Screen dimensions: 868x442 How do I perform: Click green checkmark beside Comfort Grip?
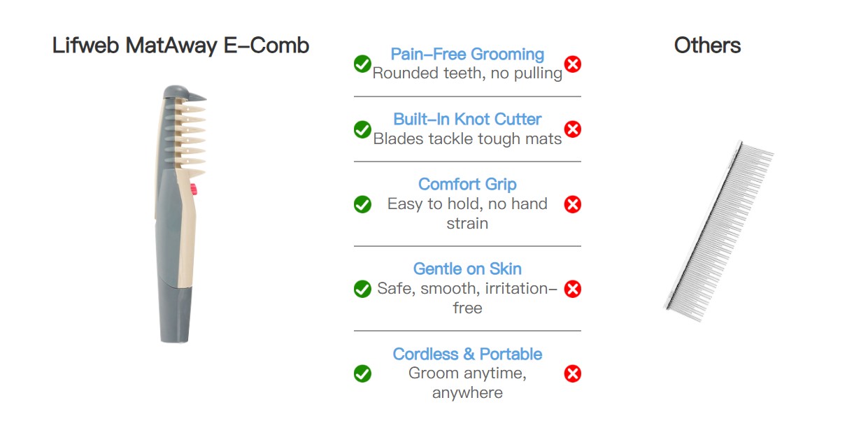(362, 204)
